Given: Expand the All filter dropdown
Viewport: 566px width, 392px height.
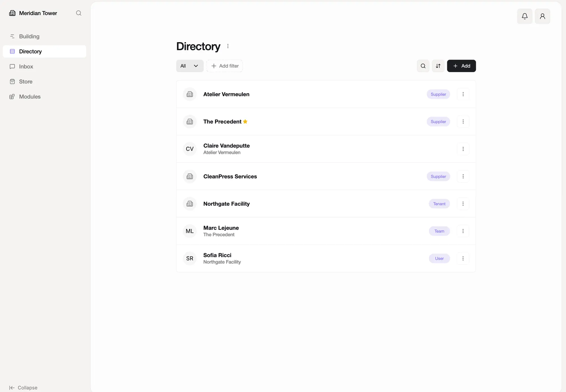Looking at the screenshot, I should pyautogui.click(x=190, y=66).
